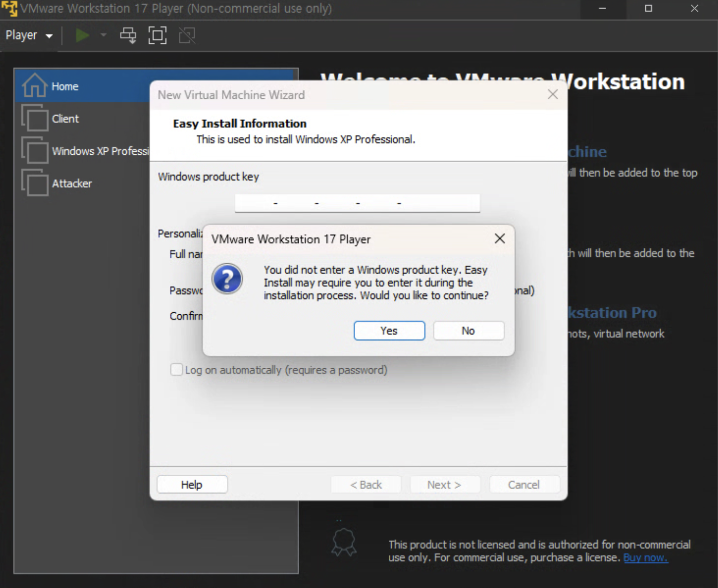The image size is (718, 588).
Task: Click the license ribbon badge icon
Action: point(344,542)
